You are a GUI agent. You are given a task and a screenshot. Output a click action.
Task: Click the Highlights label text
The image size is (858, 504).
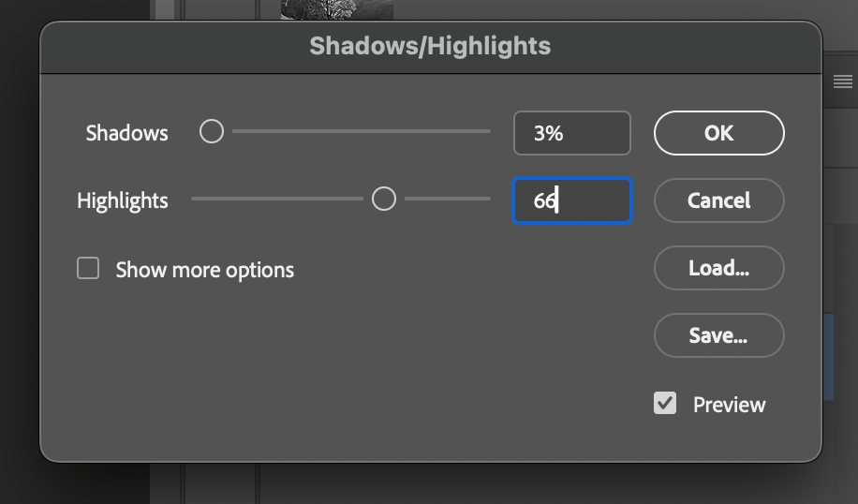[123, 200]
